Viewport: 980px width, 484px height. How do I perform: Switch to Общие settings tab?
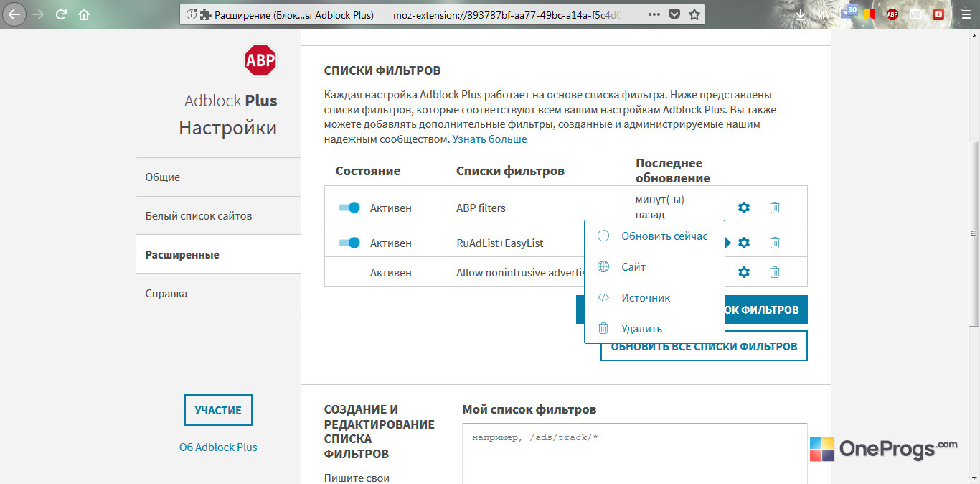[x=218, y=177]
